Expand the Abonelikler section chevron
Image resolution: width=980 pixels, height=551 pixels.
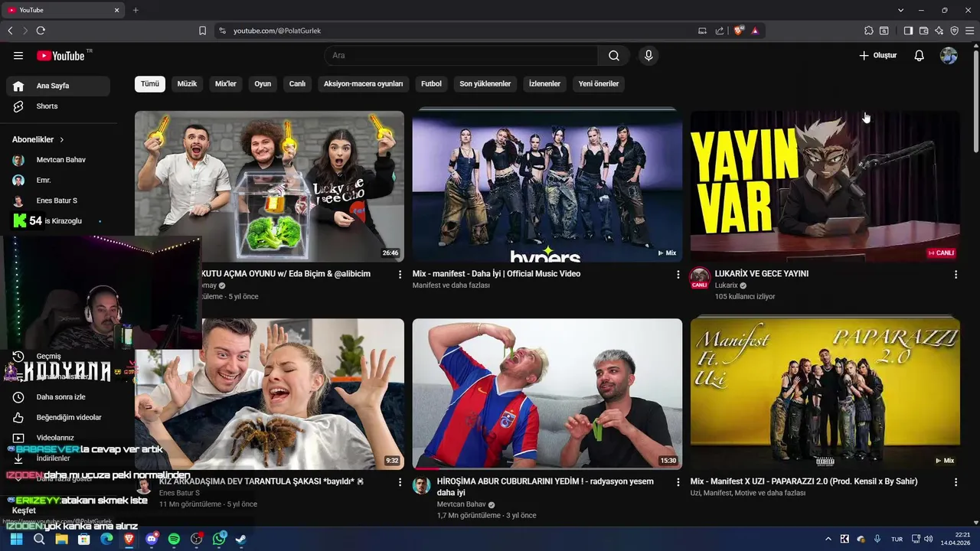click(62, 140)
